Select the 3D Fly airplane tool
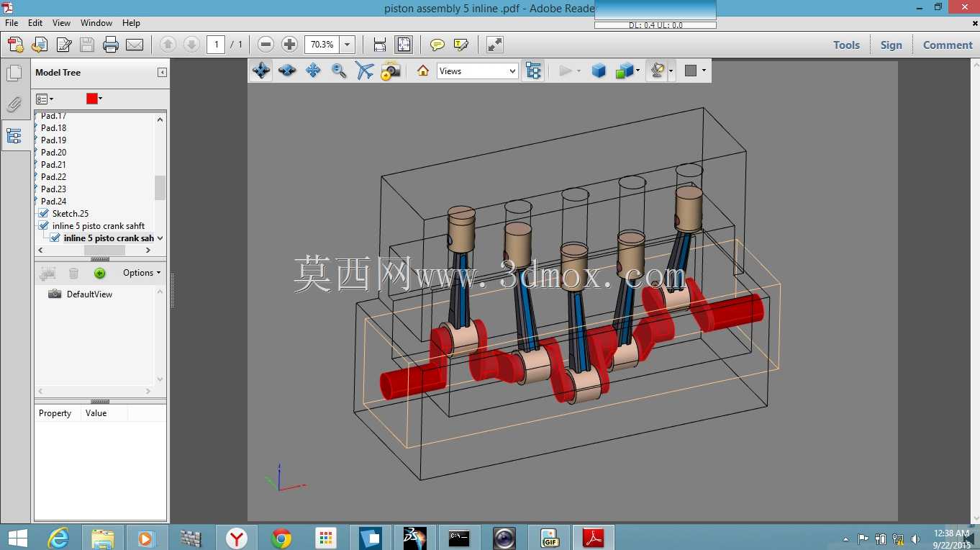Image resolution: width=980 pixels, height=550 pixels. pyautogui.click(x=365, y=71)
